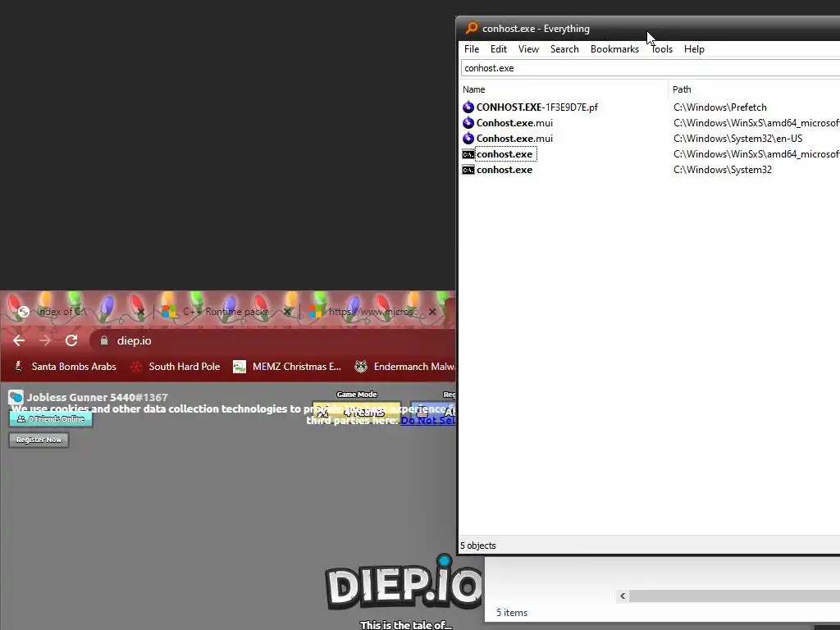Close the Index of C:\ browser tab
The width and height of the screenshot is (840, 630).
(141, 311)
